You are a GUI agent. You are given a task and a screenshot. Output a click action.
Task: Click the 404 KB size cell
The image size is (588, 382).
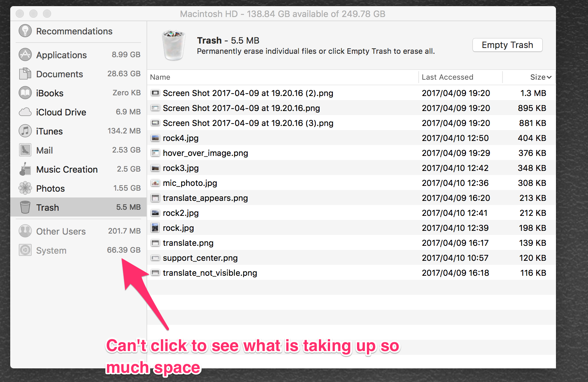pyautogui.click(x=532, y=138)
